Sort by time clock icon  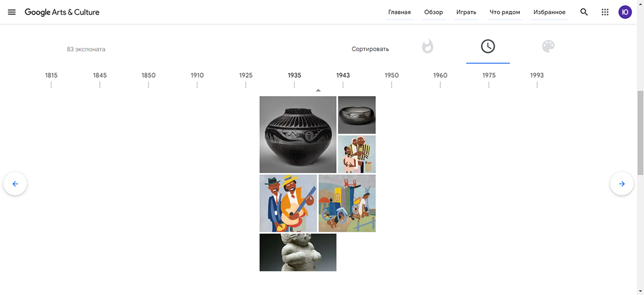click(x=488, y=46)
